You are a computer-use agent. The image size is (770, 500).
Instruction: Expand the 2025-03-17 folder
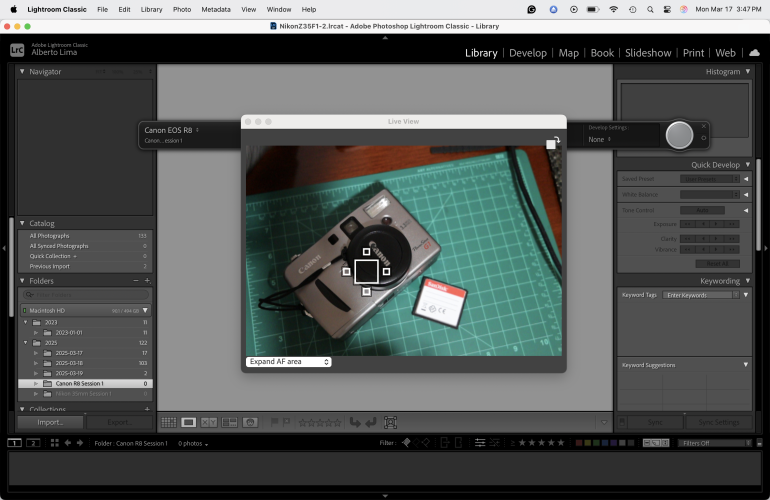(x=36, y=353)
